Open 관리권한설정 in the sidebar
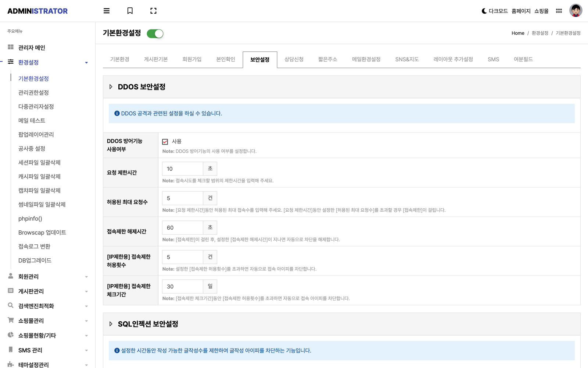 point(33,92)
